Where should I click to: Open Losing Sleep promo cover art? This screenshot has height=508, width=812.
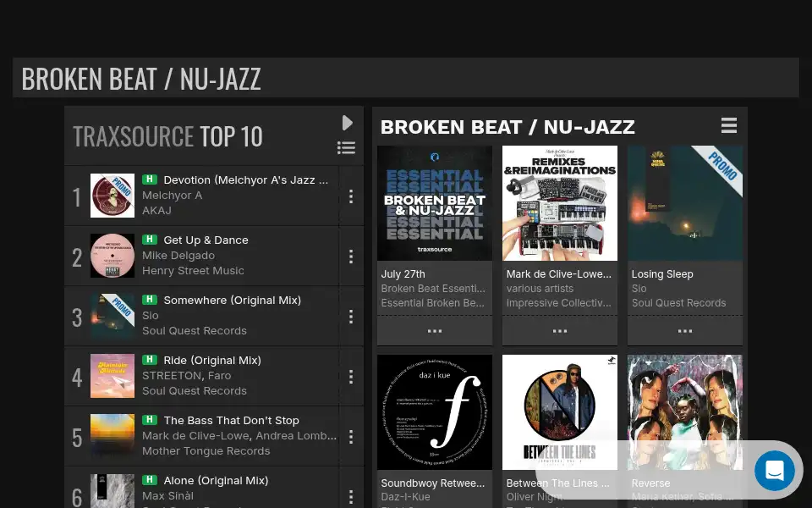(x=685, y=203)
